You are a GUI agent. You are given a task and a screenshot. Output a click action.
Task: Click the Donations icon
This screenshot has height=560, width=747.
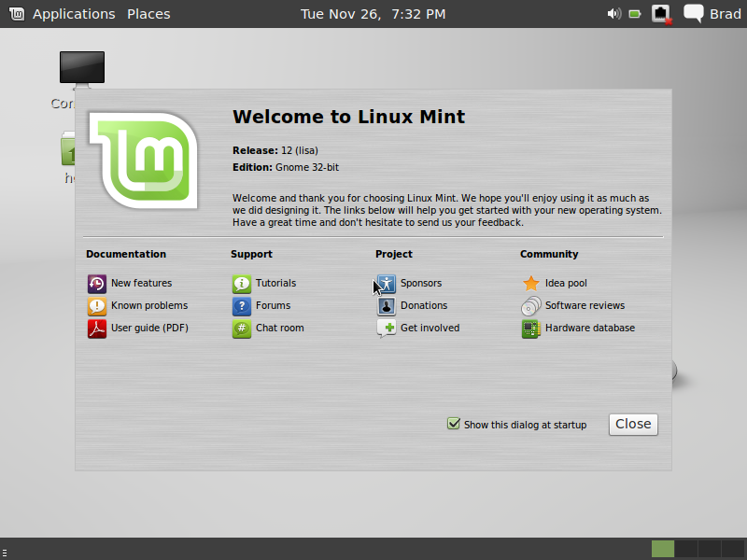tap(387, 306)
